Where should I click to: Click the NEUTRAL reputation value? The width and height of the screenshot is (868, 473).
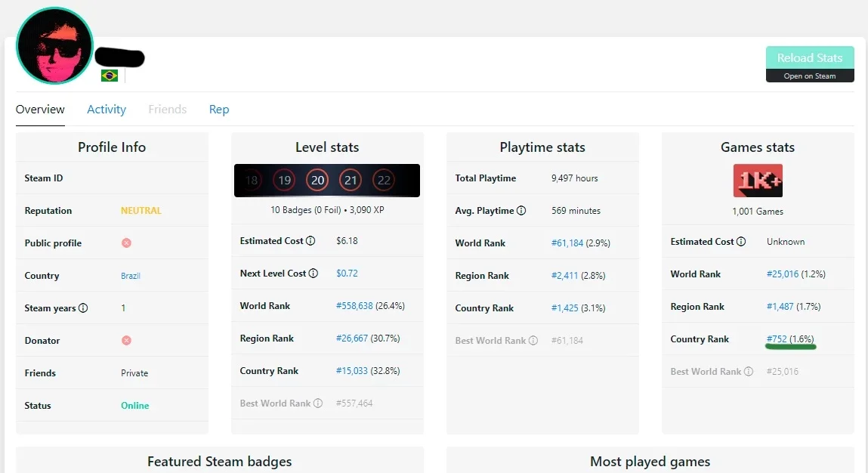click(141, 211)
